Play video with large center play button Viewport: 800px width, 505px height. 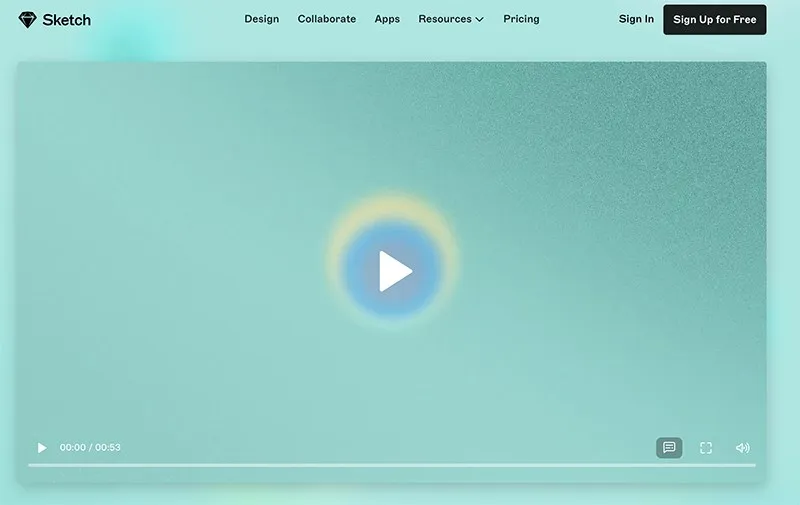[x=395, y=271]
